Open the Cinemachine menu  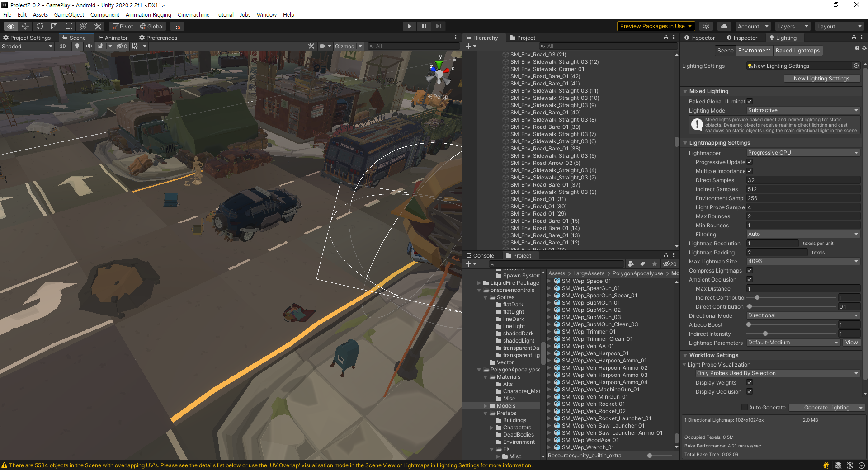[193, 14]
